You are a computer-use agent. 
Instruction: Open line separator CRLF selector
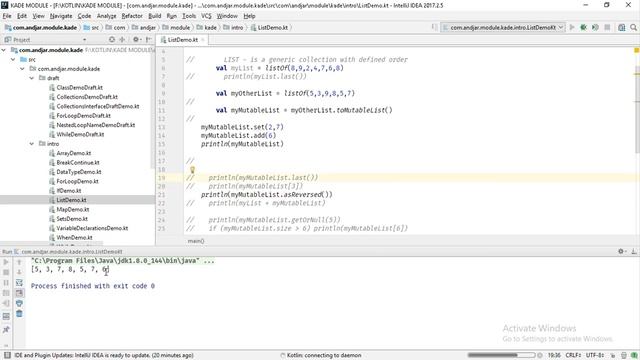coord(573,355)
